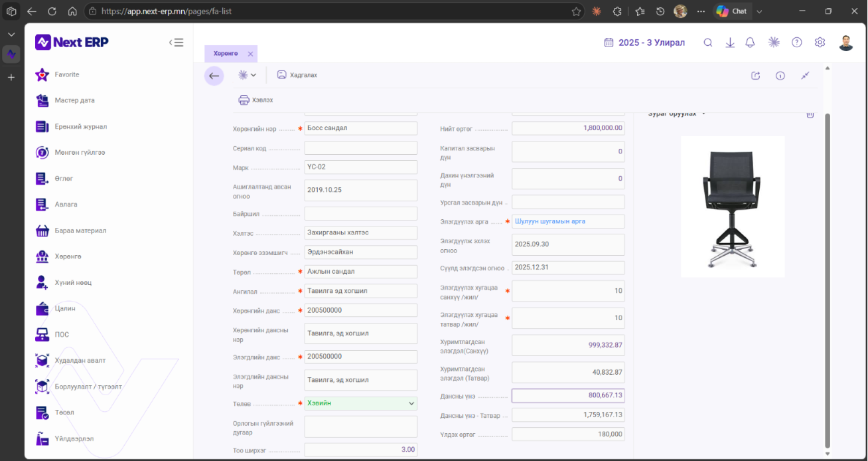This screenshot has height=461, width=868.
Task: Open the help question mark icon
Action: click(x=797, y=43)
